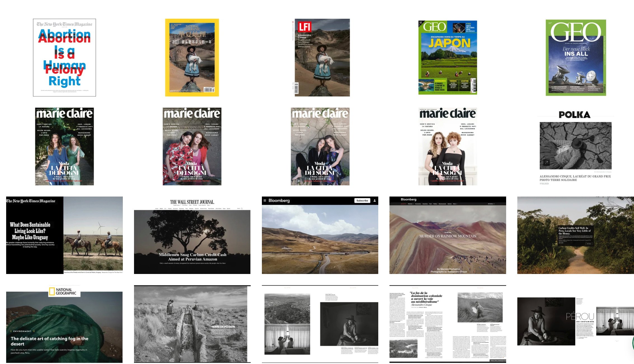
Task: Click The Wall Street Journal masthead logo
Action: (x=192, y=202)
